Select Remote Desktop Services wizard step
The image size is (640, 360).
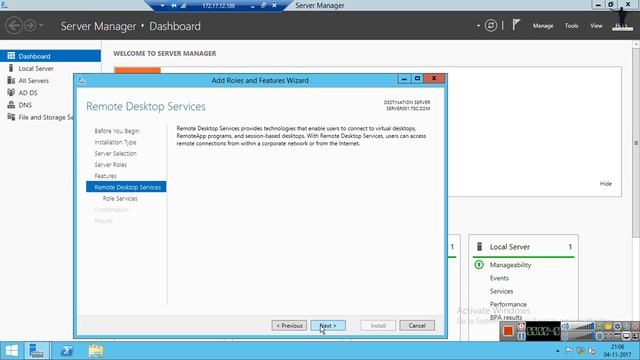click(126, 187)
